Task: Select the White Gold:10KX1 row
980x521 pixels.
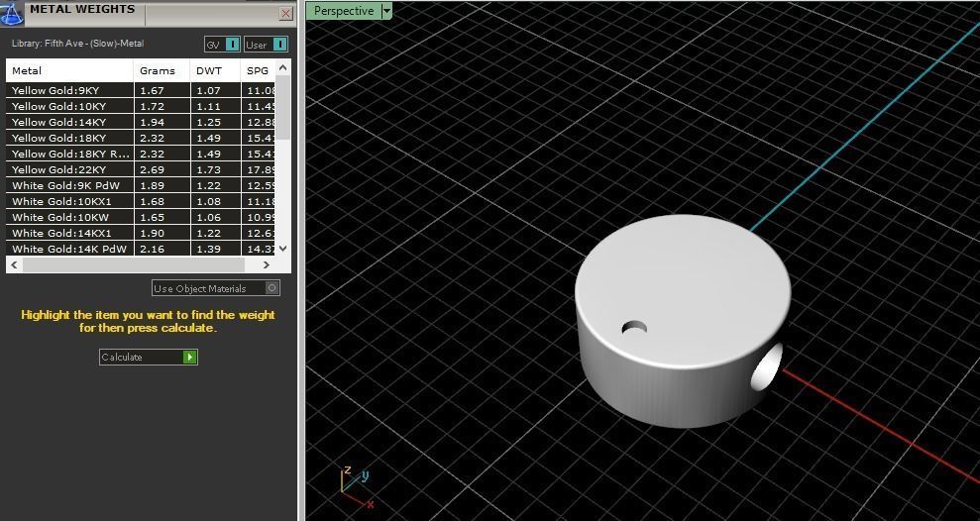Action: point(141,201)
